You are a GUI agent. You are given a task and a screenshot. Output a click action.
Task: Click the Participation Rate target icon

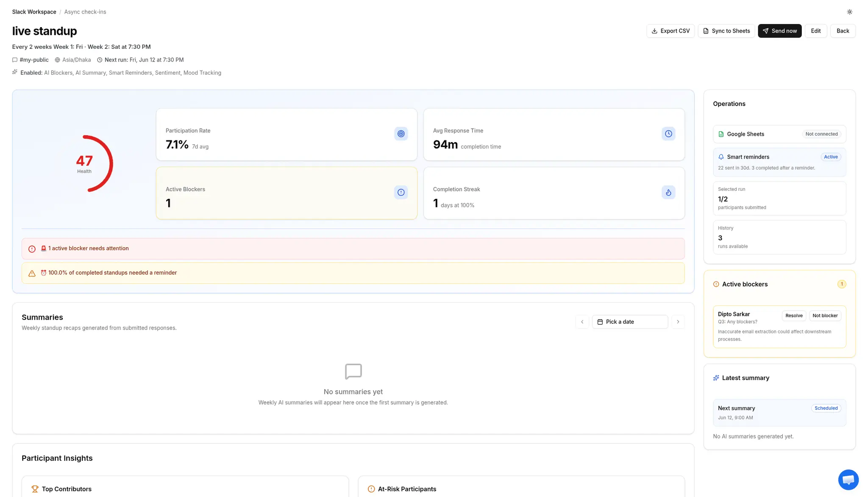401,134
